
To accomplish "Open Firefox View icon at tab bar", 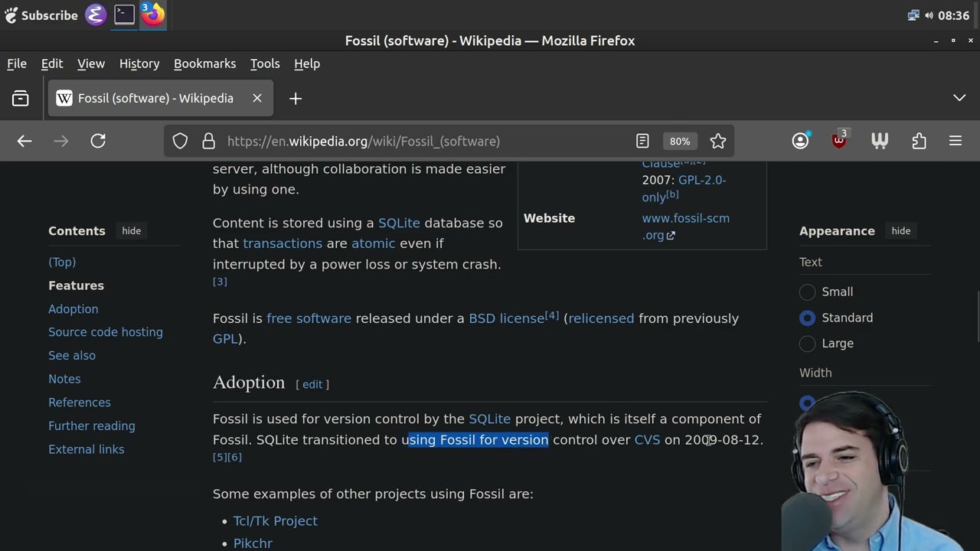I will click(x=21, y=98).
